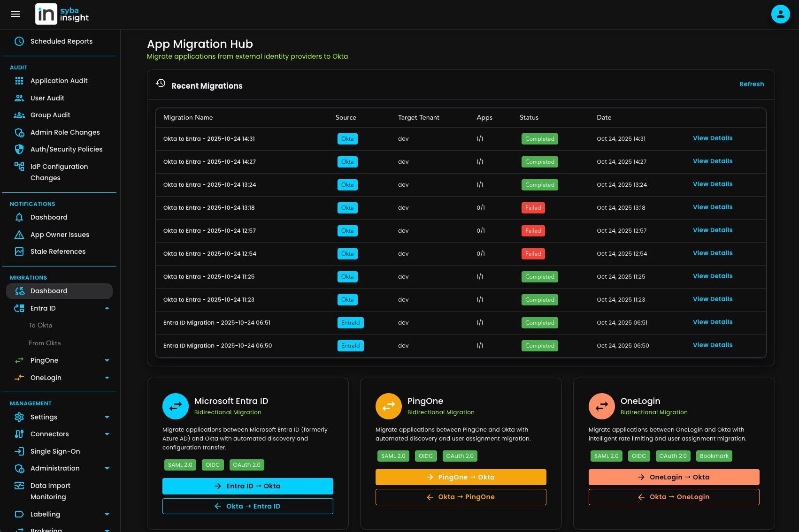799x532 pixels.
Task: Click the Syba Insight logo
Action: tap(62, 14)
